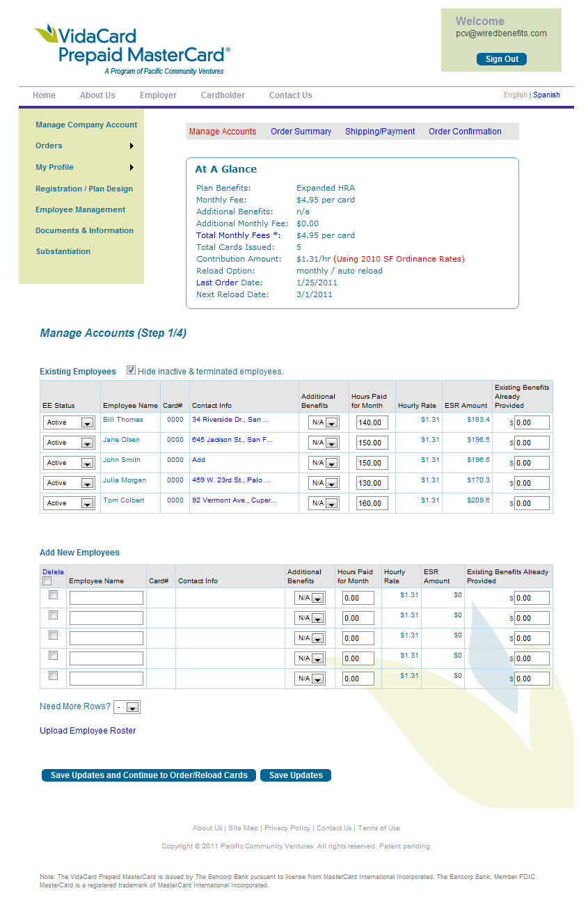Click the standalone Save Updates button
This screenshot has width=588, height=902.
[296, 775]
